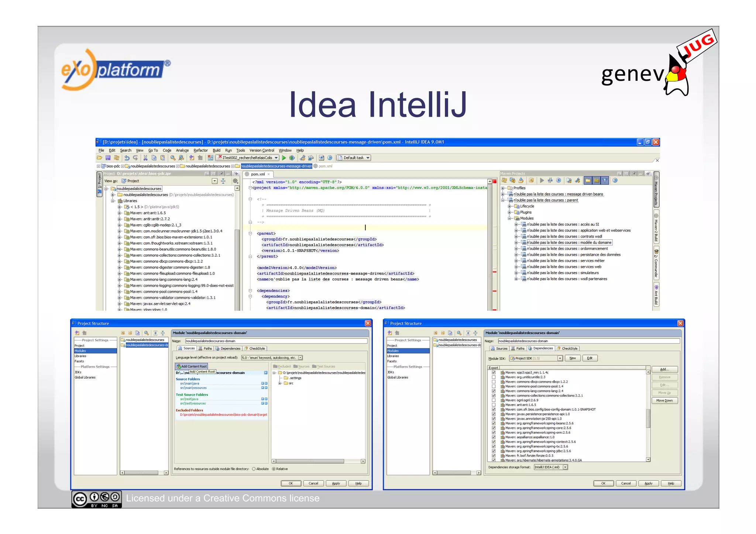Click the Paste icon in main toolbar
Viewport: 756px width, 534px height.
162,158
